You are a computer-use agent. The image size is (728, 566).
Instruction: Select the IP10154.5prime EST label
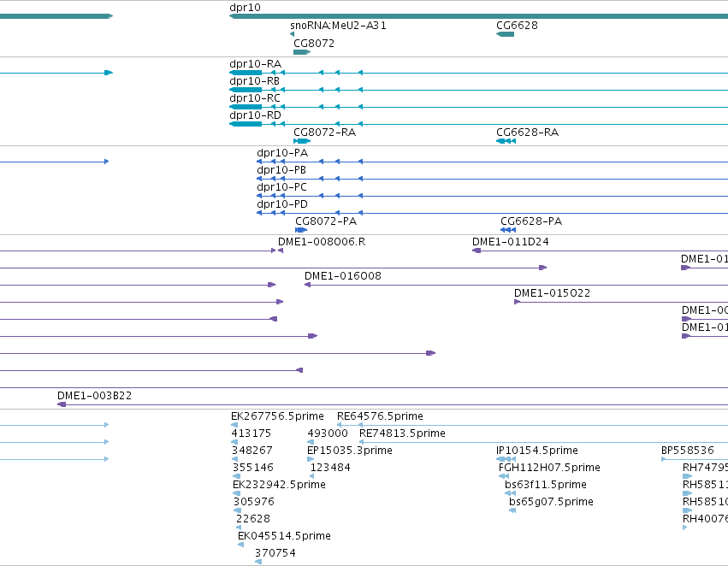click(536, 451)
